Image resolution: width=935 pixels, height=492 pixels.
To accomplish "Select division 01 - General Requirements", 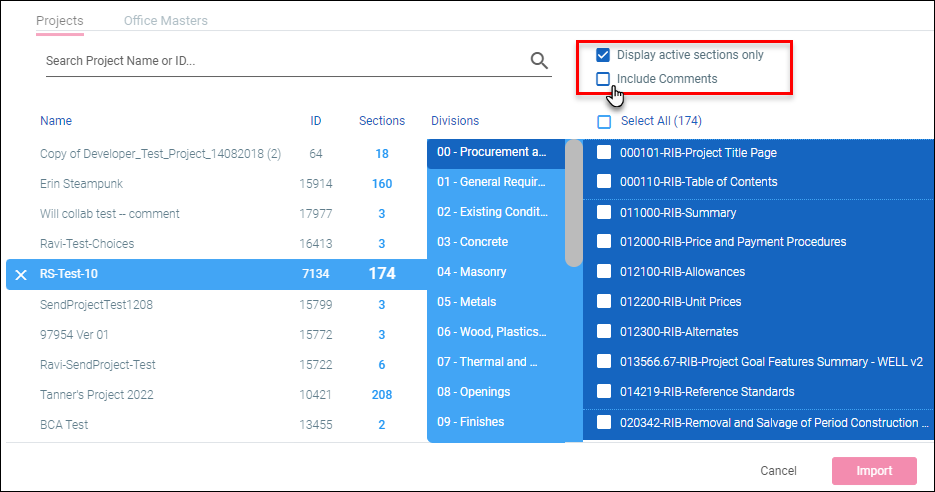I will point(496,182).
